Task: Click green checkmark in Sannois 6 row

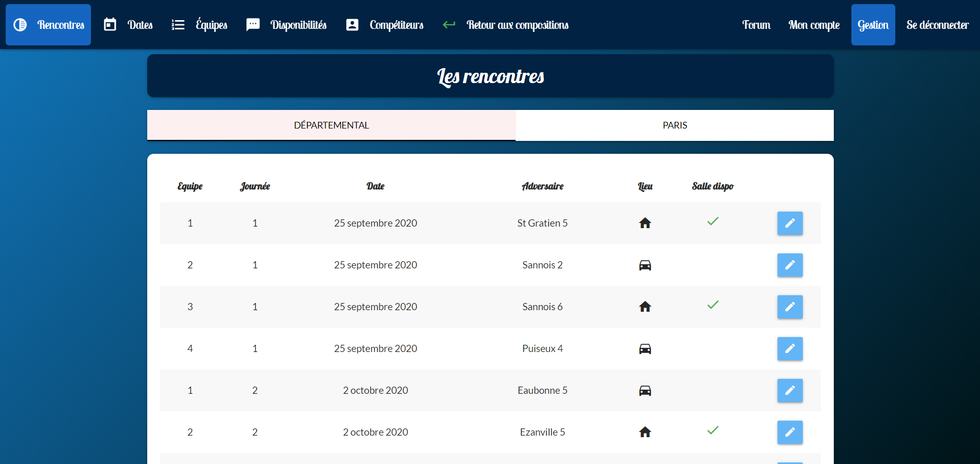Action: (x=713, y=305)
